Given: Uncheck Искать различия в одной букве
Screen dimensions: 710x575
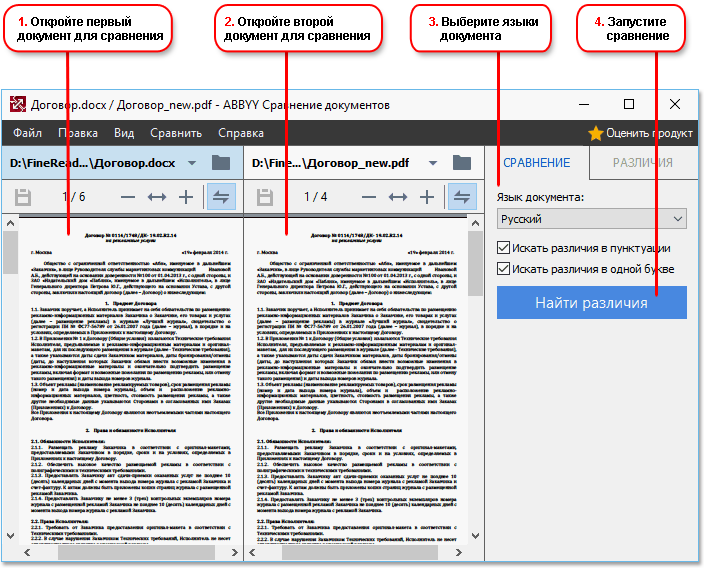Looking at the screenshot, I should [x=503, y=269].
